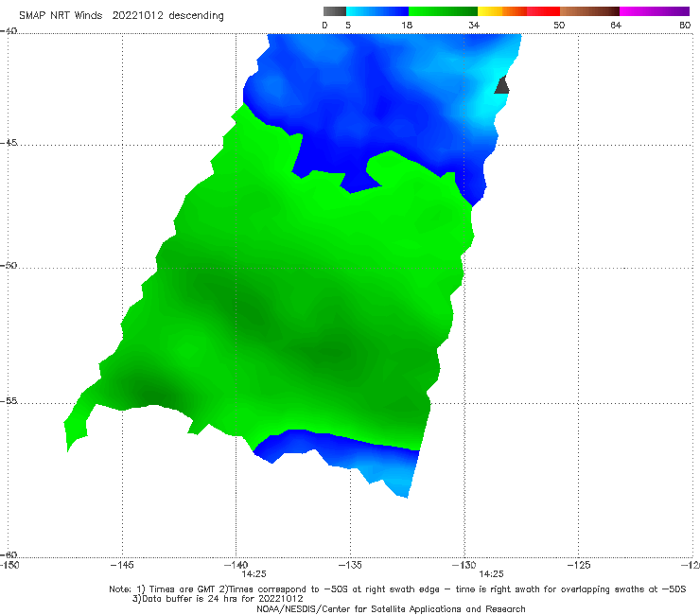
Task: Click the green segment of the color bar
Action: click(x=443, y=11)
